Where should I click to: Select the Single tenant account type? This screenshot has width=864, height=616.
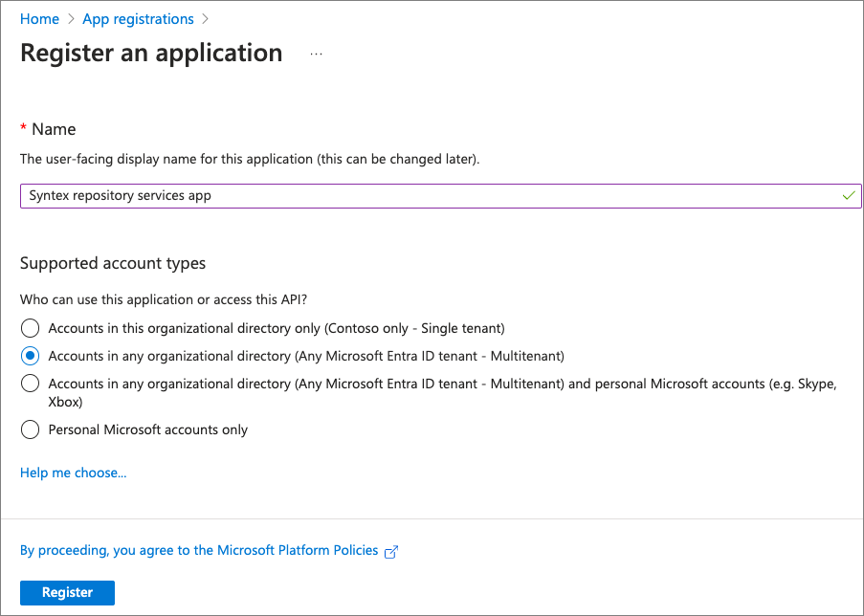[x=30, y=327]
